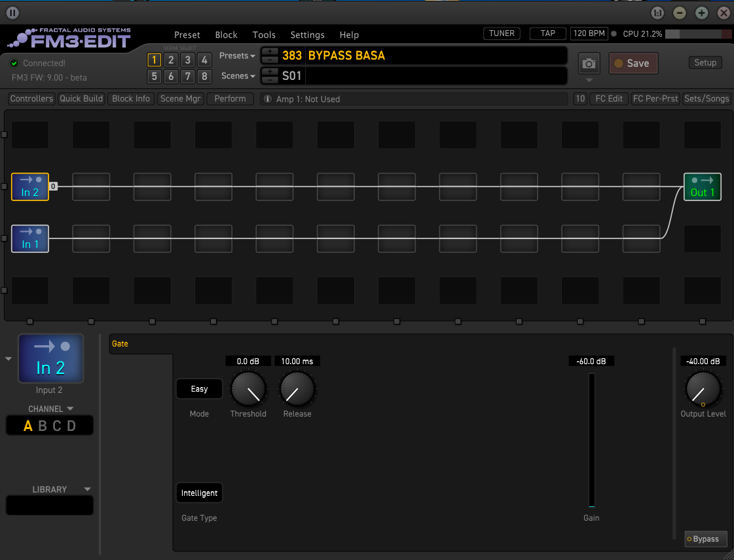Select the Out 1 output block
Image resolution: width=734 pixels, height=560 pixels.
[x=702, y=187]
